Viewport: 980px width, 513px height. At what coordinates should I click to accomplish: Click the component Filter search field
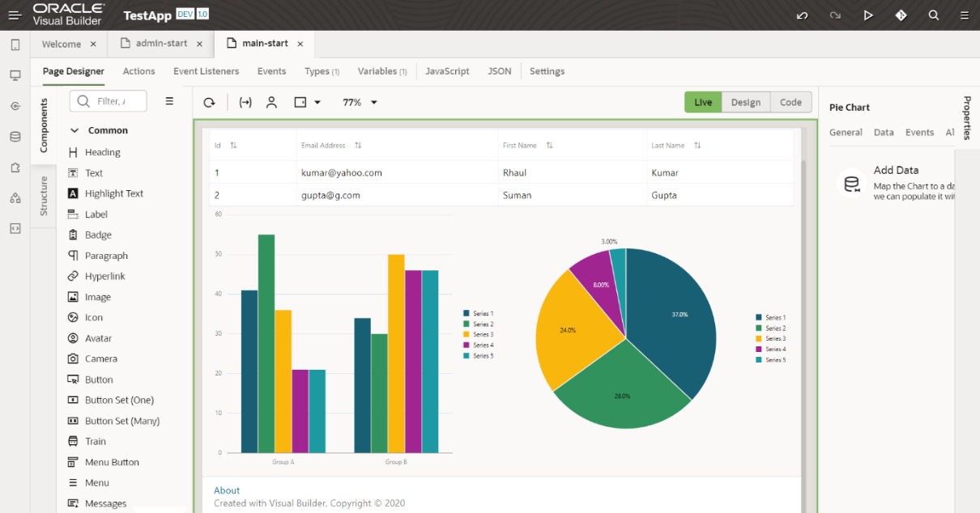tap(109, 101)
